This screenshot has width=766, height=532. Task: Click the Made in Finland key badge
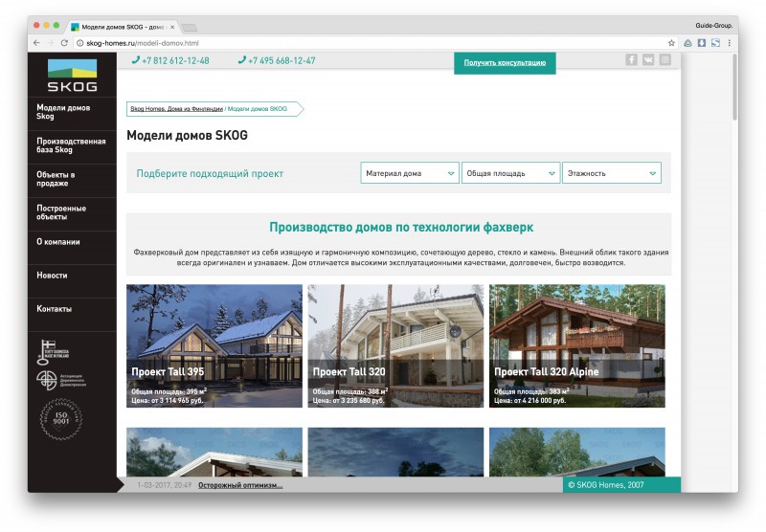[x=53, y=352]
